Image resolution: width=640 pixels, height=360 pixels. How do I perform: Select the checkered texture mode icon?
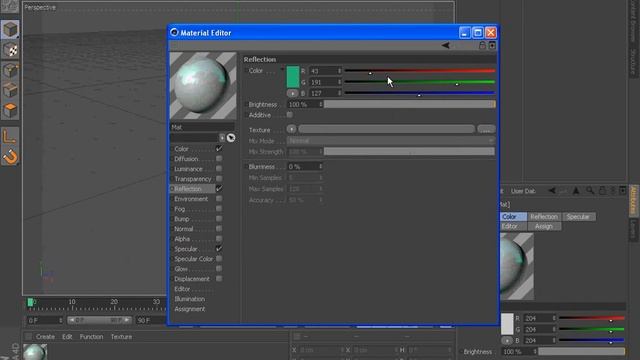pyautogui.click(x=10, y=50)
